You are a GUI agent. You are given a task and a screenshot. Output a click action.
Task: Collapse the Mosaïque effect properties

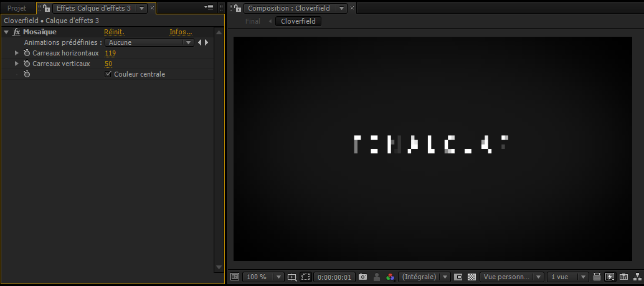[x=6, y=32]
